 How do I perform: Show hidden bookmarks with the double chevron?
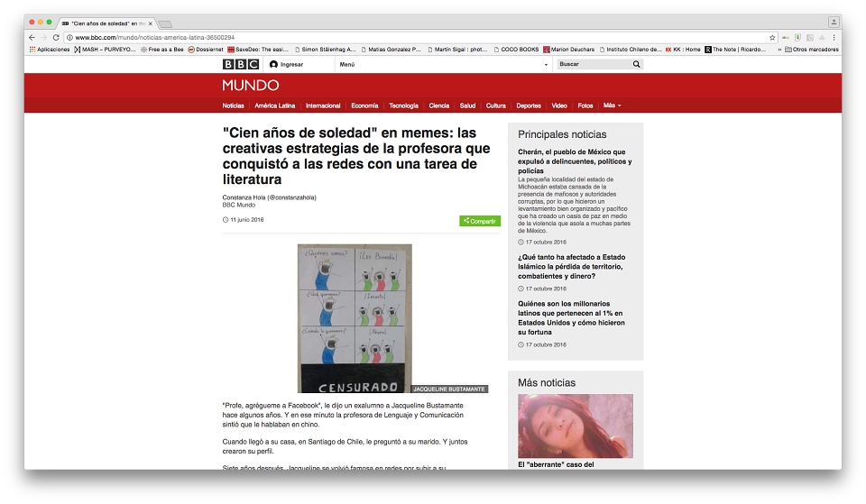(x=779, y=50)
